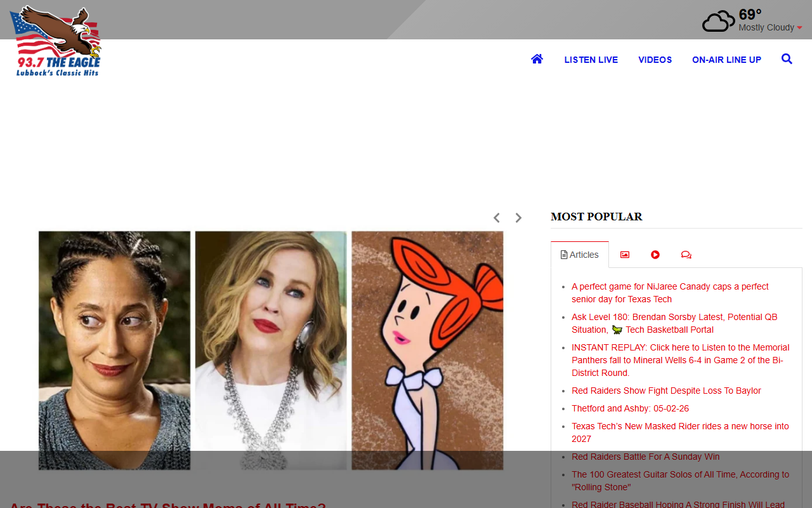
Task: Open 100 Greatest Guitar Solos article
Action: [680, 481]
